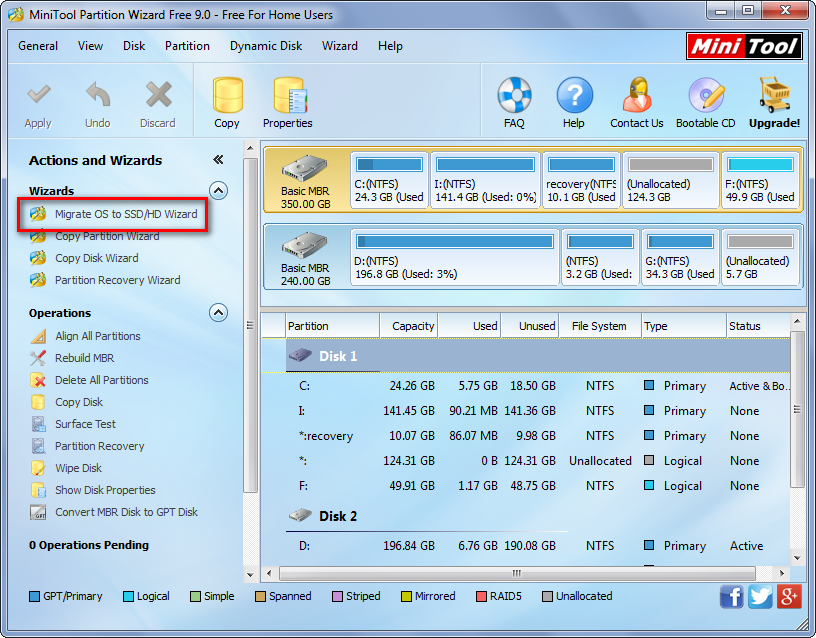This screenshot has width=816, height=638.
Task: Select the 124.3 GB Unallocated block
Action: (x=670, y=180)
